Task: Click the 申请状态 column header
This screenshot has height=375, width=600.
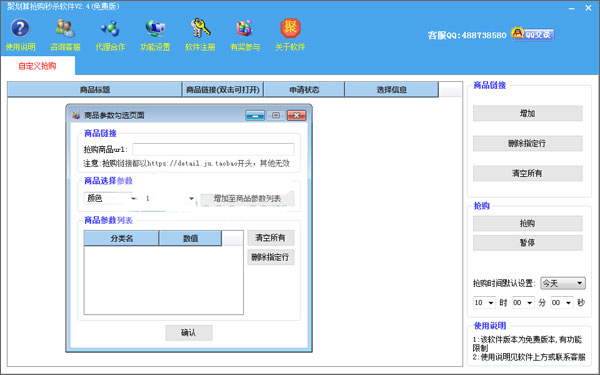Action: click(x=304, y=90)
